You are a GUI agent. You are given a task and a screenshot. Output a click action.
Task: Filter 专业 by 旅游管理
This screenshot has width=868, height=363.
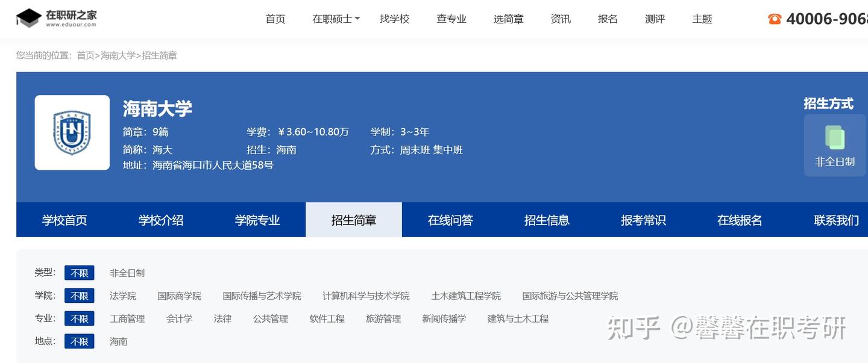(383, 318)
